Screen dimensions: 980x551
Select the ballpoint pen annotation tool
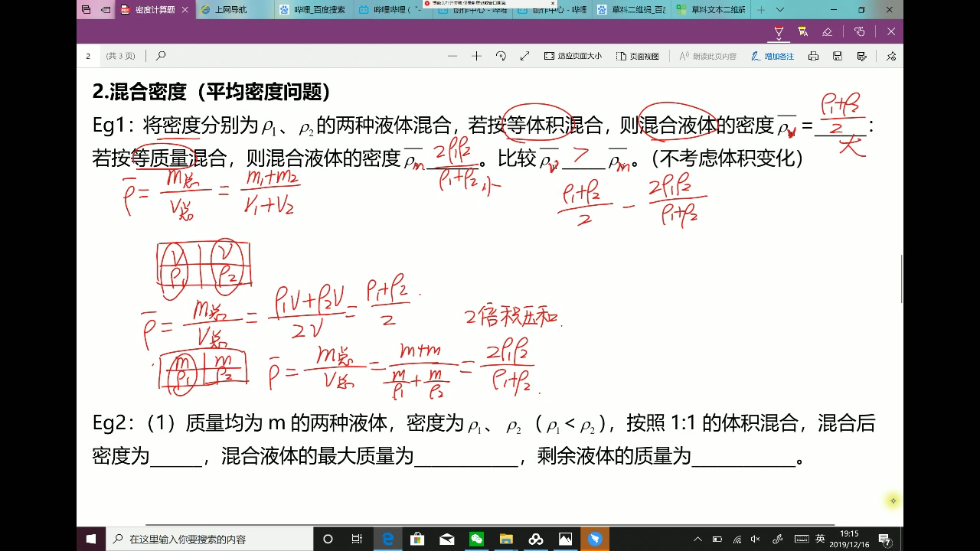(779, 31)
